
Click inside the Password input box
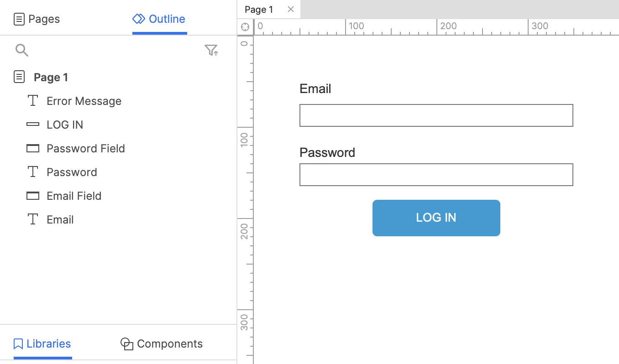[436, 175]
